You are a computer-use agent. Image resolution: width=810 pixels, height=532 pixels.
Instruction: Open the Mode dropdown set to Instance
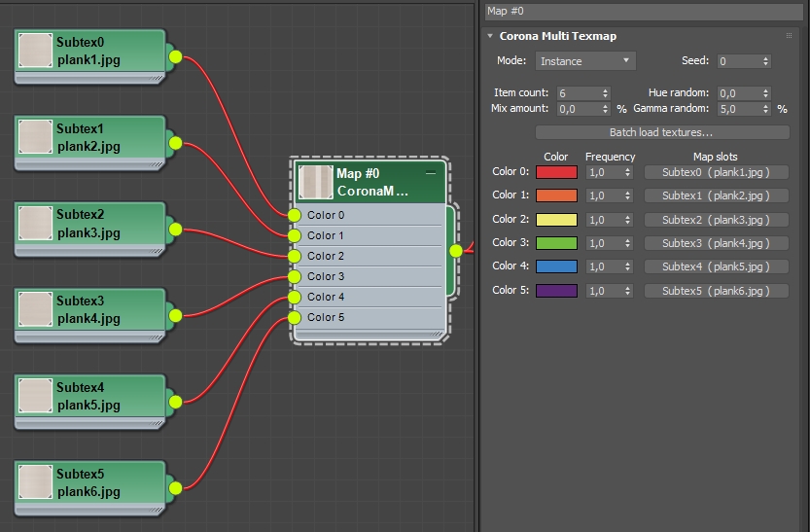584,61
